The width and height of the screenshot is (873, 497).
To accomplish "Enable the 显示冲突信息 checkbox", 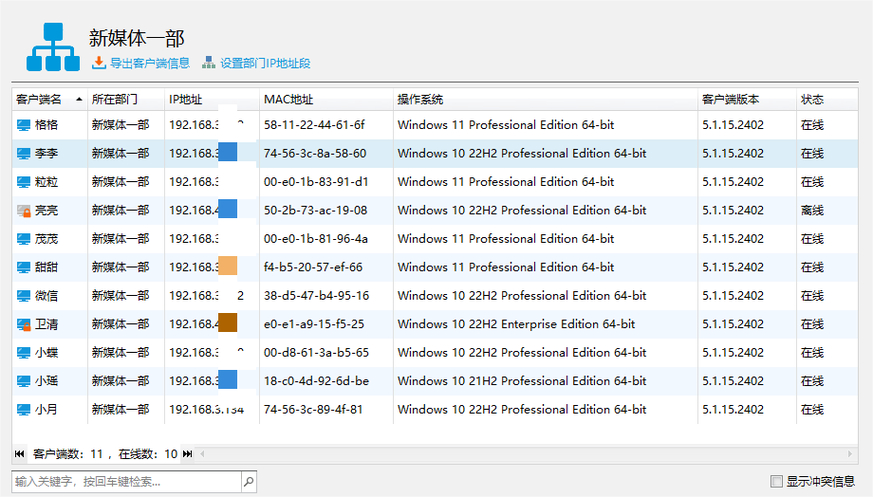I will (x=776, y=481).
